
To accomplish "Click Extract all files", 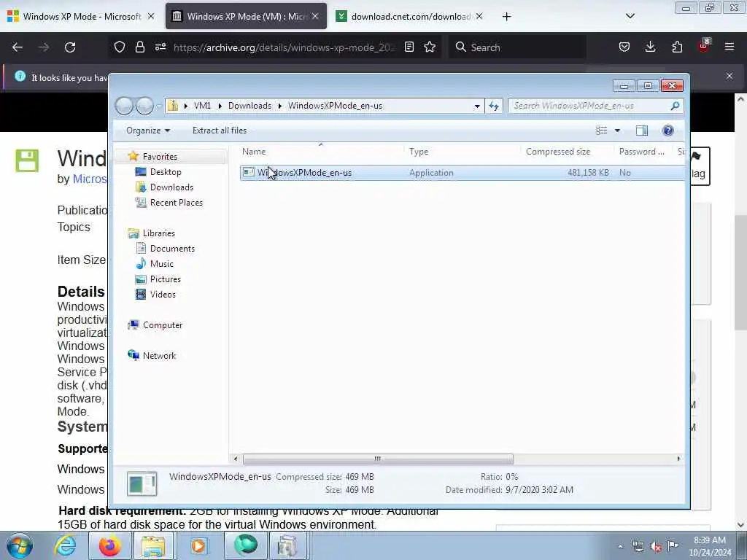I will pos(219,131).
